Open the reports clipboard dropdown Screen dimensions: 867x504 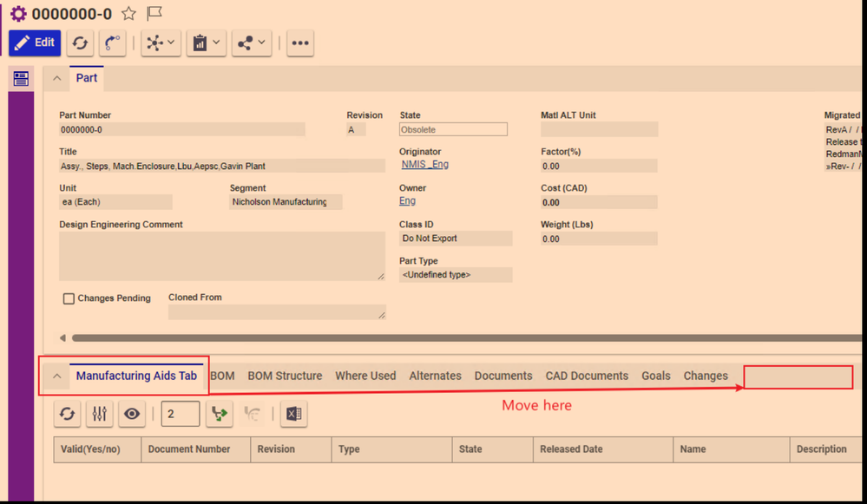point(207,43)
